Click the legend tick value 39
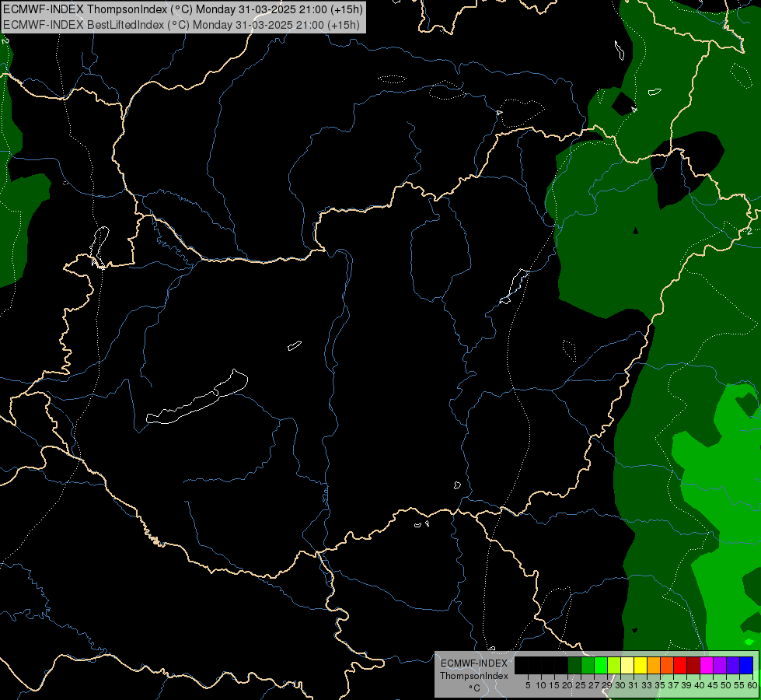Viewport: 761px width, 700px height. click(686, 685)
